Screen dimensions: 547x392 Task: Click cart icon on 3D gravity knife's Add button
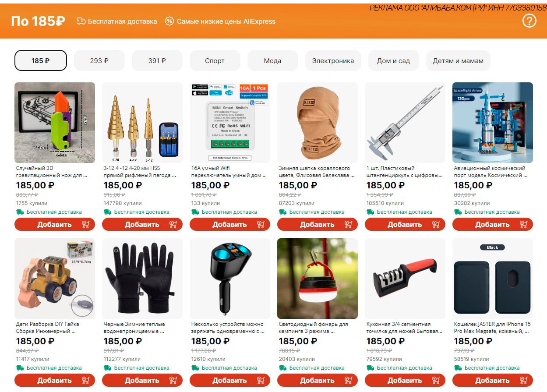tap(86, 224)
